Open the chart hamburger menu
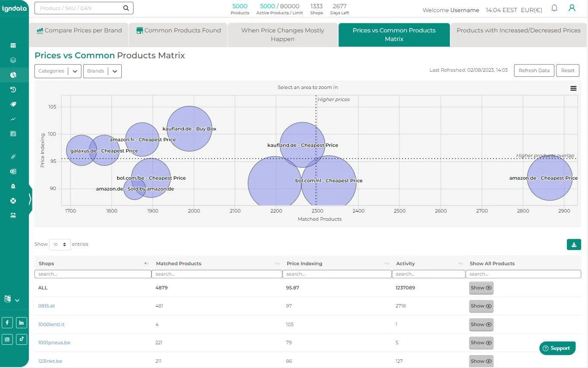Viewport: 588px width, 368px height. (573, 88)
